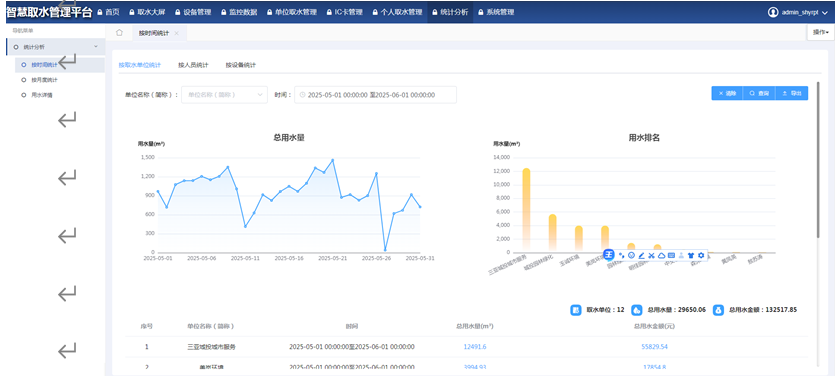Click the 总用水金额(元) column header
The height and width of the screenshot is (376, 840).
pyautogui.click(x=654, y=326)
